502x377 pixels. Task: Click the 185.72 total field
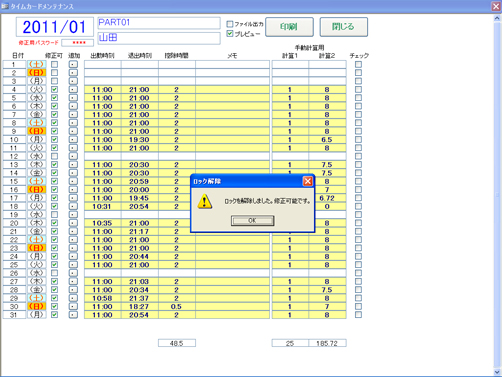[327, 343]
